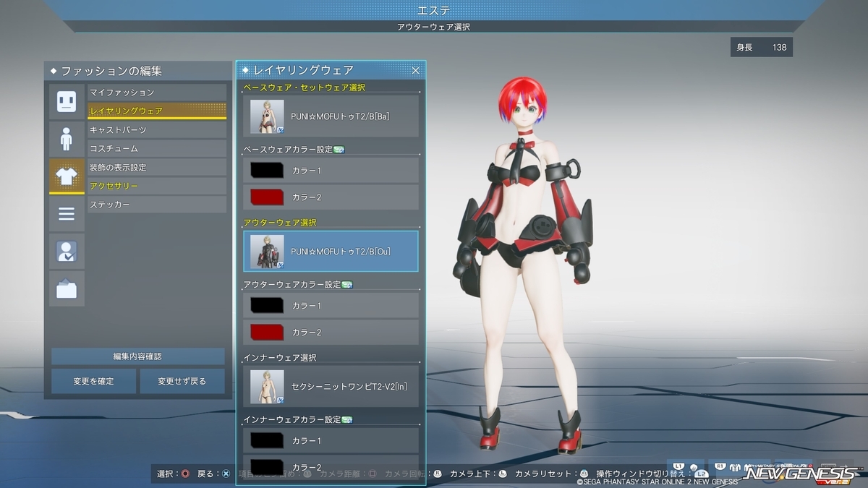Click the アウターウェア選択 subtitle bar
The image size is (868, 488).
pos(434,27)
